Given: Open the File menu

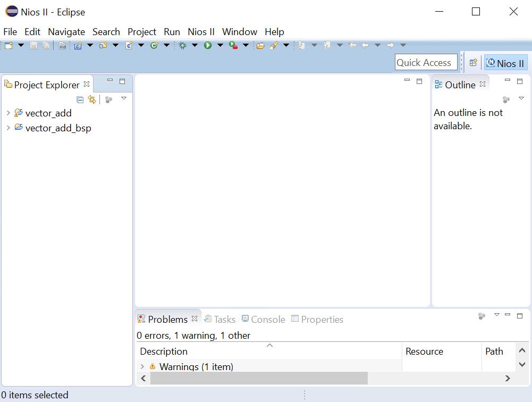Looking at the screenshot, I should click(x=10, y=32).
